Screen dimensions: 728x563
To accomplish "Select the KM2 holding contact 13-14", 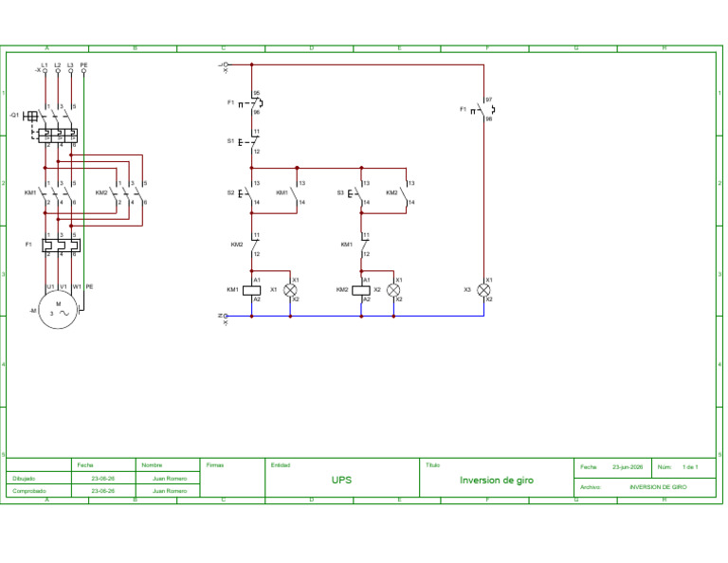I will click(406, 192).
